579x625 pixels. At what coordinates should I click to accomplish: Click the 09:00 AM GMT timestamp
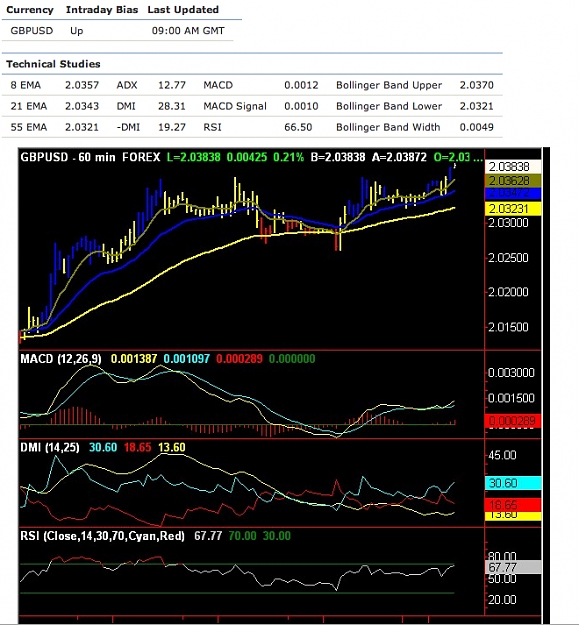(x=188, y=31)
